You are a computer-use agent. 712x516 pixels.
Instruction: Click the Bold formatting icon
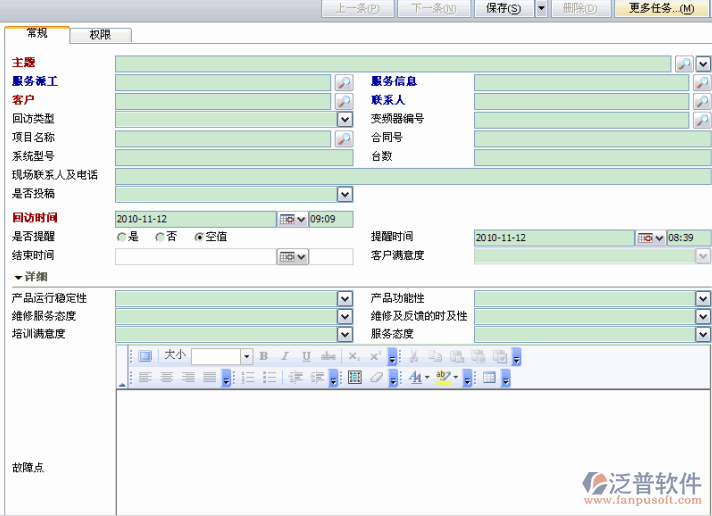(264, 356)
